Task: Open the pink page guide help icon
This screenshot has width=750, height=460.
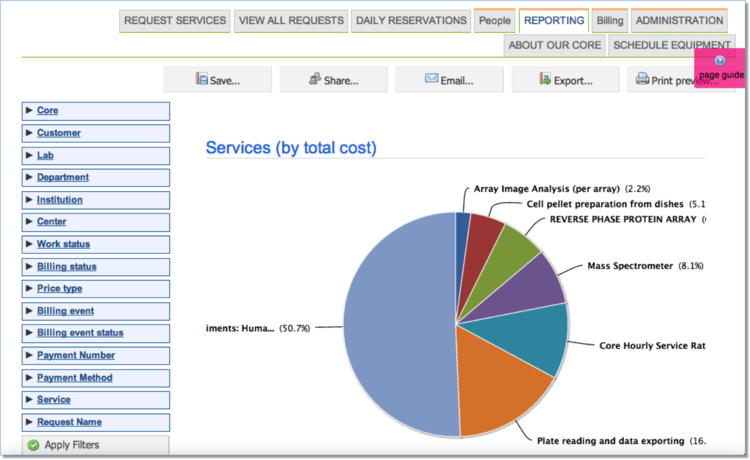Action: tap(720, 61)
